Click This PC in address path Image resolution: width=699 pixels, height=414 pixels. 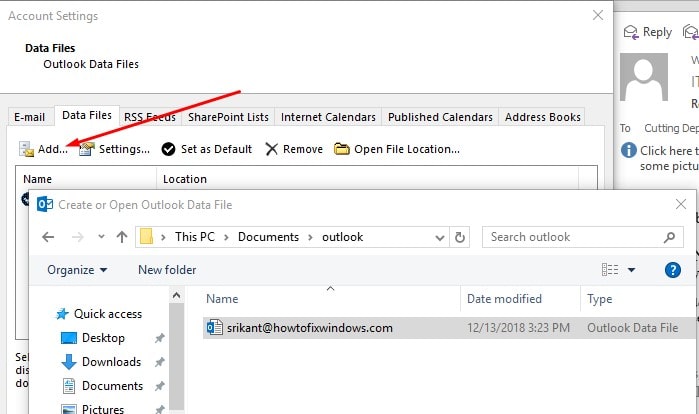click(x=195, y=237)
